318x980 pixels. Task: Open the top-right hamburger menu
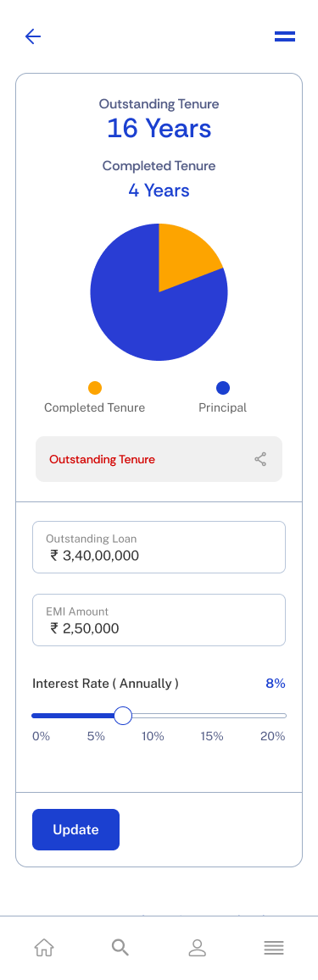(x=285, y=36)
